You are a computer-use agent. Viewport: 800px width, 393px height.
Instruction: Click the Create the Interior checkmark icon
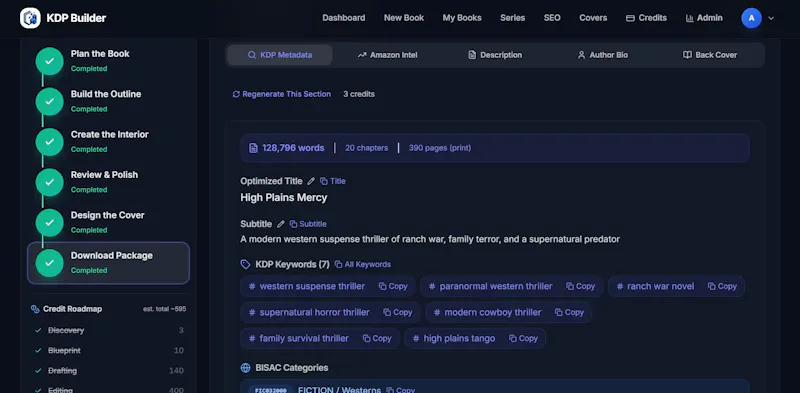pyautogui.click(x=49, y=141)
